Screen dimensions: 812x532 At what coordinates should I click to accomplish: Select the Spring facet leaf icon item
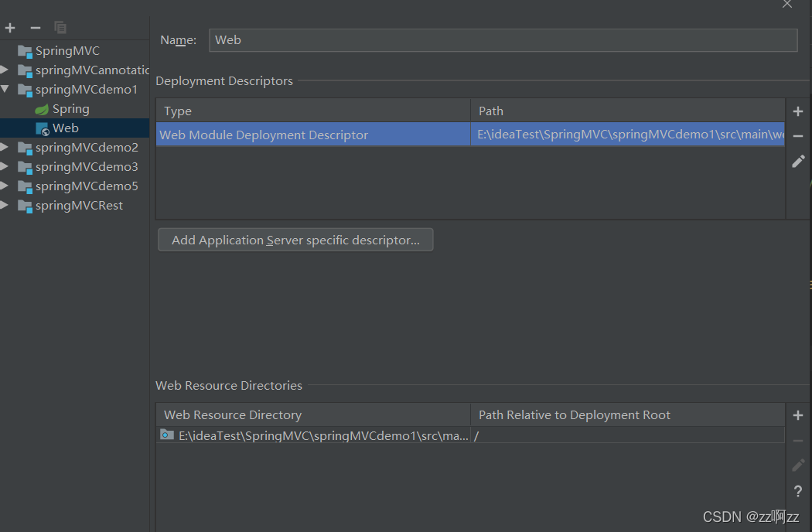62,109
